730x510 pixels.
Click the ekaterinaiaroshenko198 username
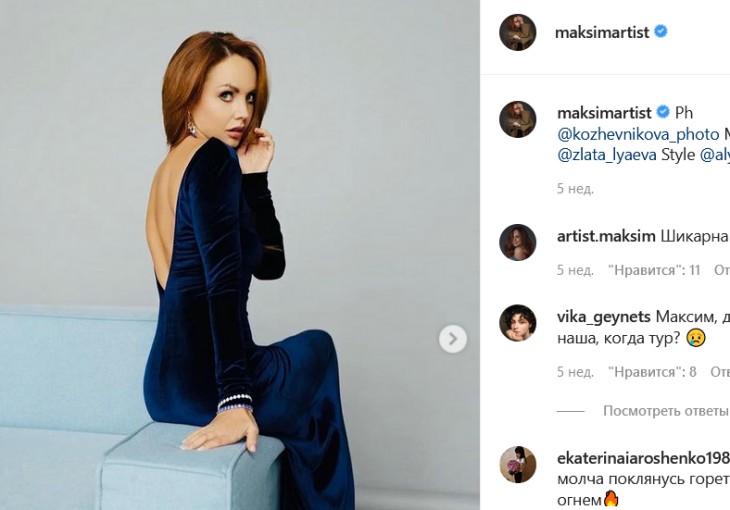(x=642, y=458)
